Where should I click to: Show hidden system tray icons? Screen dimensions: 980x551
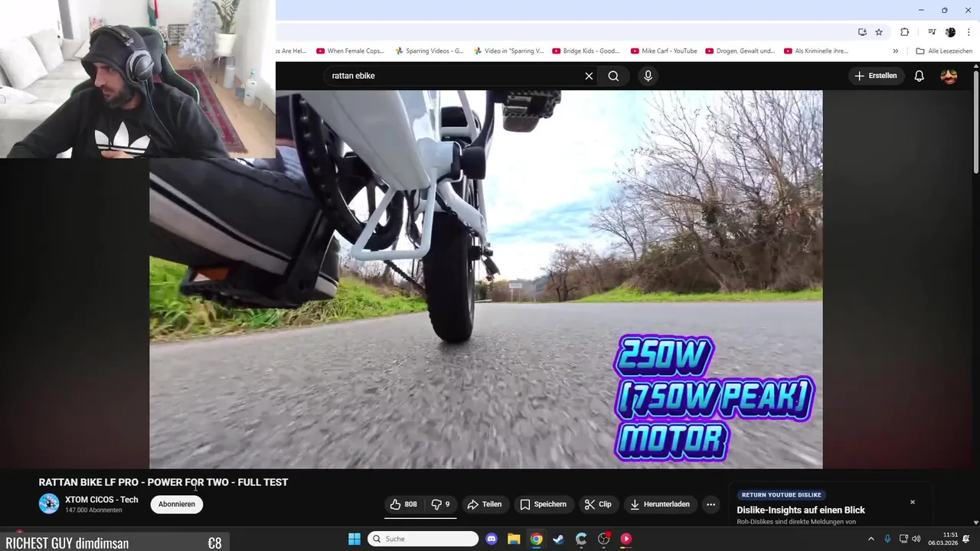click(x=871, y=539)
